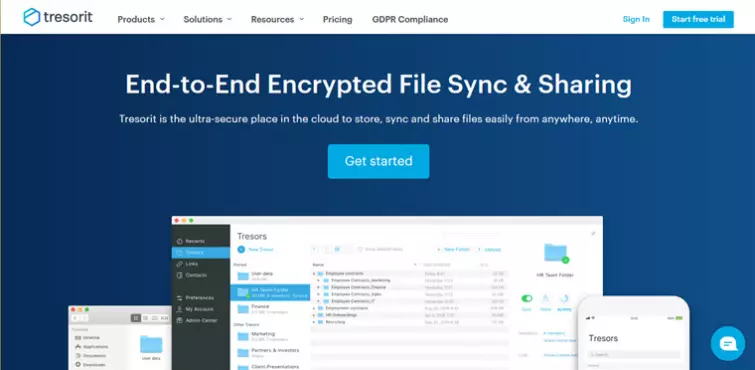Screen dimensions: 755x370
Task: Open Documents in the Finder sidebar
Action: point(90,355)
